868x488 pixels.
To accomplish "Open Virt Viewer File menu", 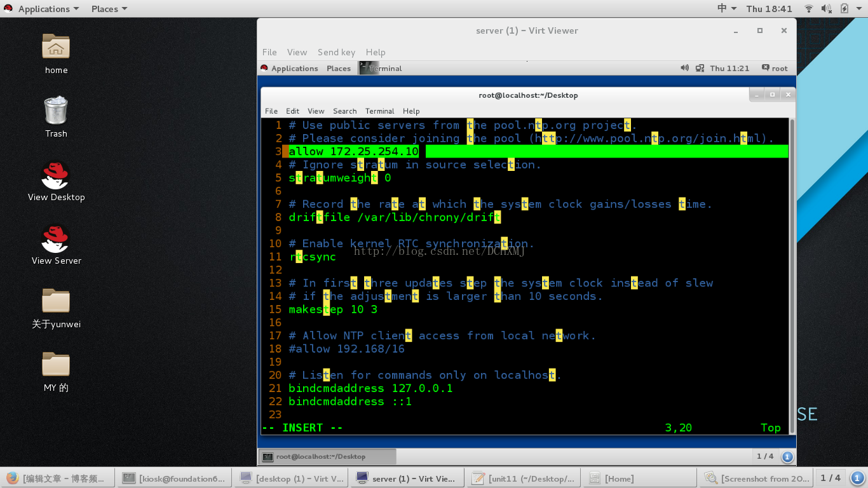I will pyautogui.click(x=269, y=52).
